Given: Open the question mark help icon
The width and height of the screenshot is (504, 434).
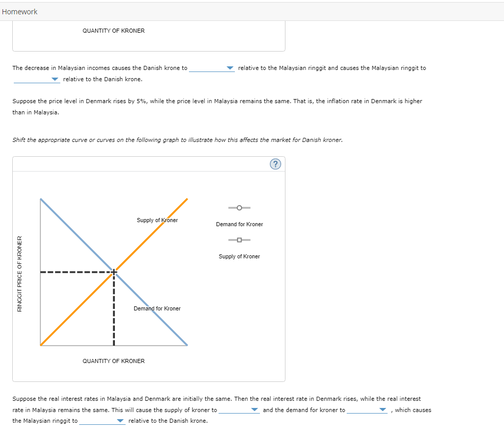Looking at the screenshot, I should pos(275,164).
